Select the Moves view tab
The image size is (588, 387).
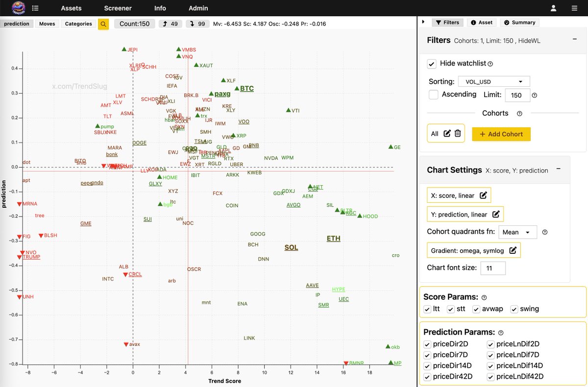point(47,24)
